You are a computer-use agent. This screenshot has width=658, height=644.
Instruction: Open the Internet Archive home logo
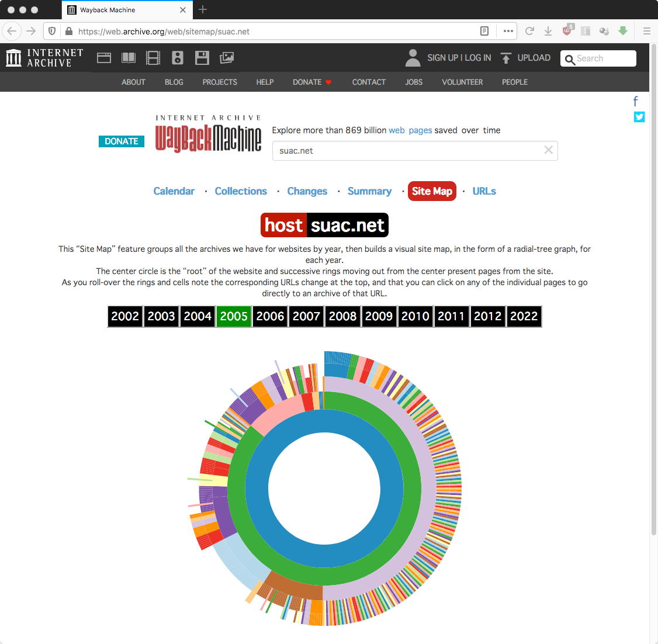coord(45,58)
